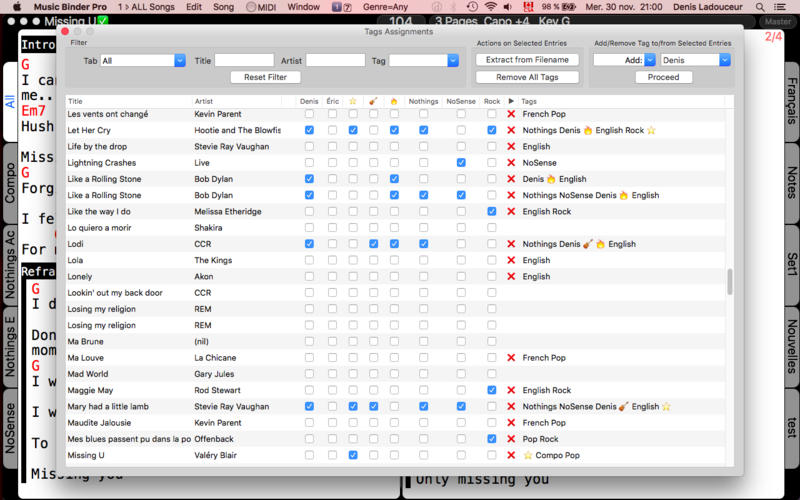The height and width of the screenshot is (500, 800).
Task: Expand the Tag filter dropdown
Action: (423, 60)
